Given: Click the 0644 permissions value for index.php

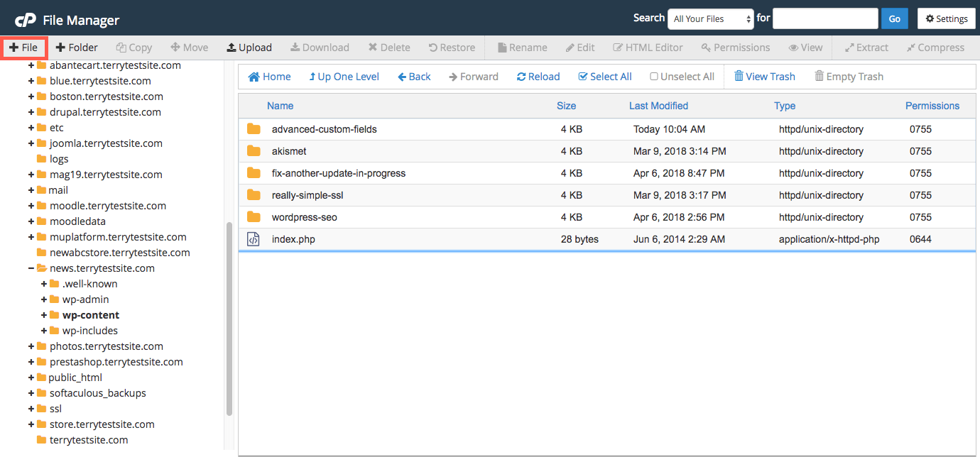Looking at the screenshot, I should 920,239.
